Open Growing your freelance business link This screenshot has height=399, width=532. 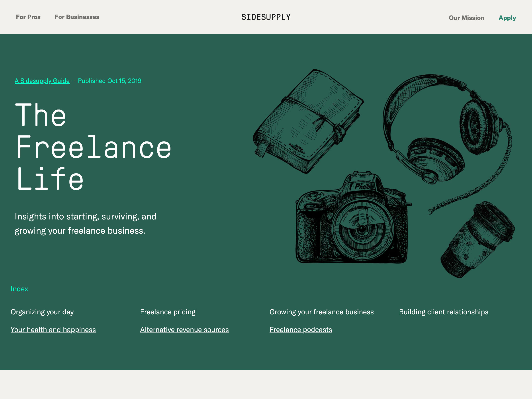322,312
